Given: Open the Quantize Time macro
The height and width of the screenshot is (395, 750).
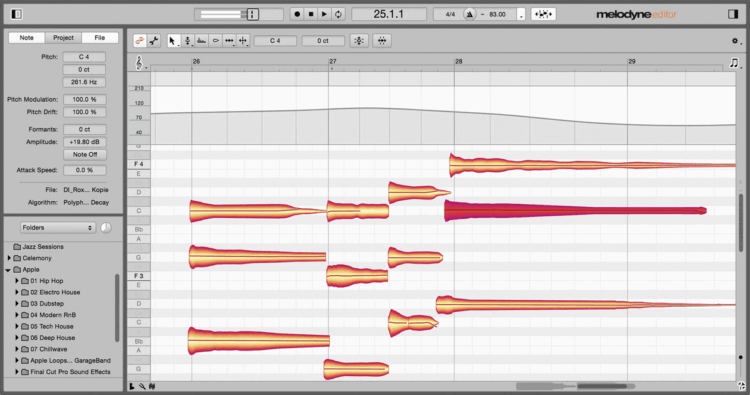Looking at the screenshot, I should [x=382, y=41].
